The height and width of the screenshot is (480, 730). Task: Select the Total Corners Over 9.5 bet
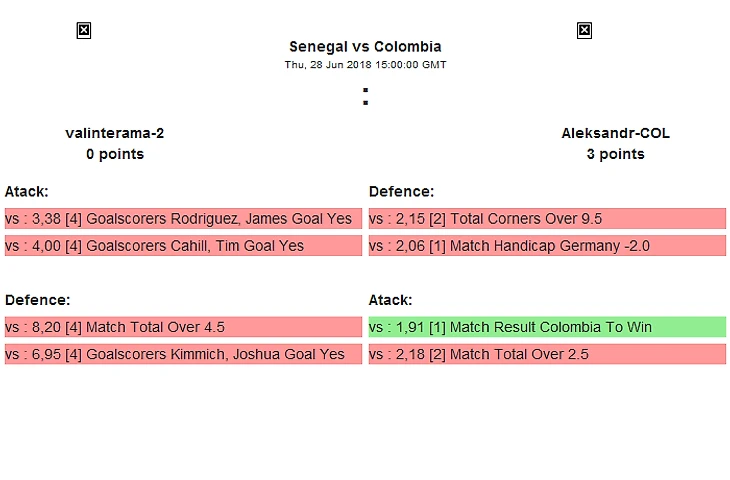547,219
